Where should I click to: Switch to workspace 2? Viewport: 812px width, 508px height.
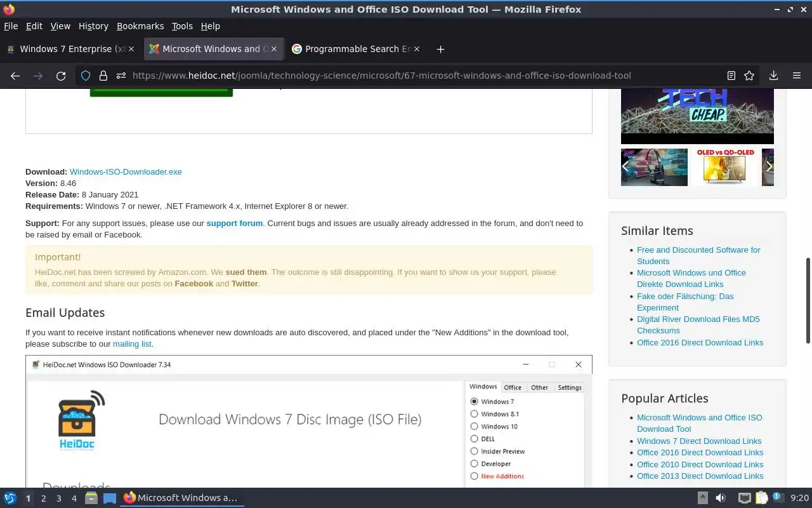[x=43, y=498]
